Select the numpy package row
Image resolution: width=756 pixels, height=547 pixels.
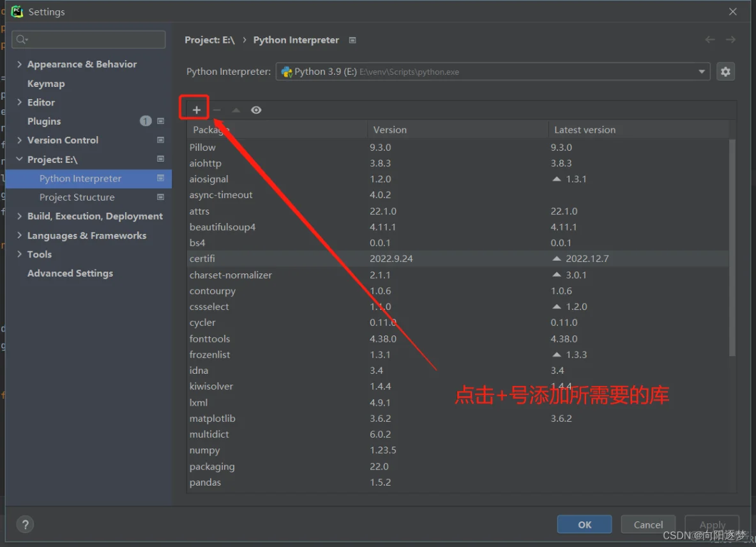[458, 450]
